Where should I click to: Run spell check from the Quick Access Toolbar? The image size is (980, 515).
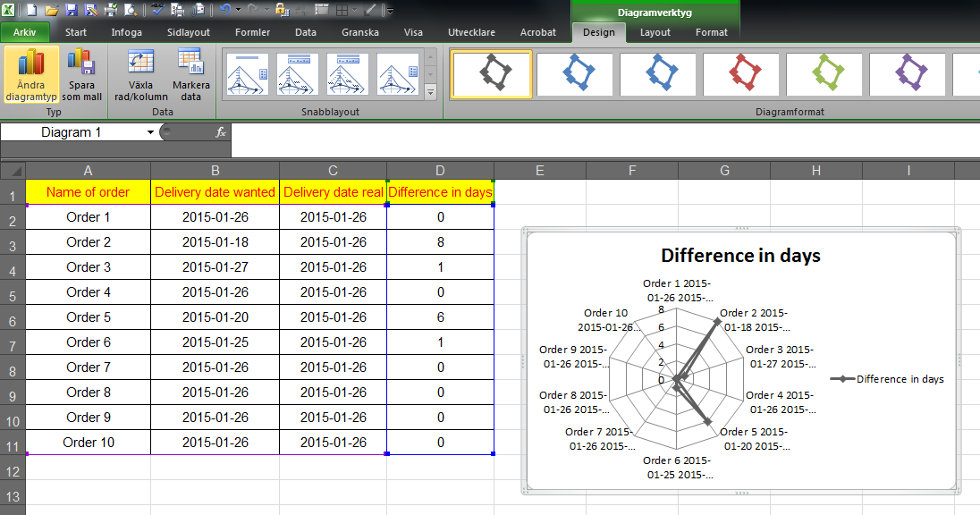(157, 8)
